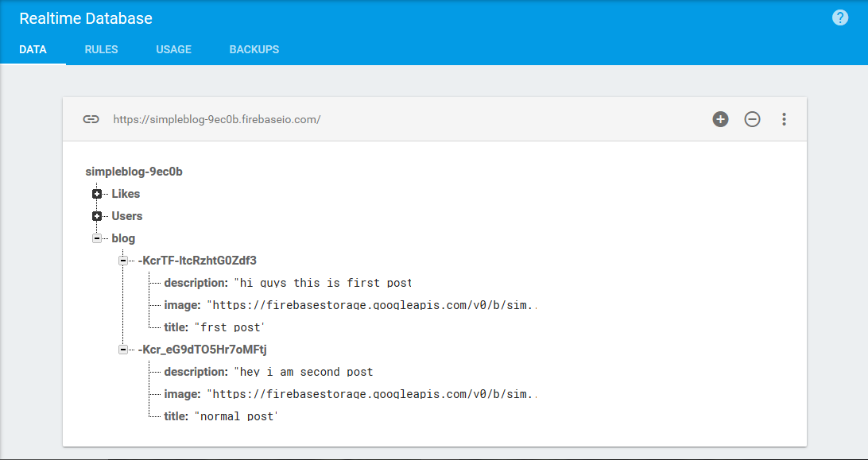Click the expand icon beside Likes node

pos(96,193)
